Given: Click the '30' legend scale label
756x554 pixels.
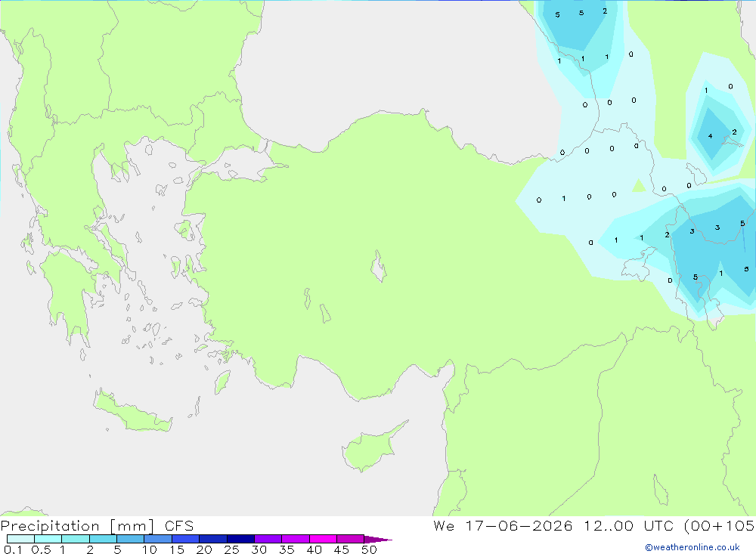Looking at the screenshot, I should (x=259, y=549).
